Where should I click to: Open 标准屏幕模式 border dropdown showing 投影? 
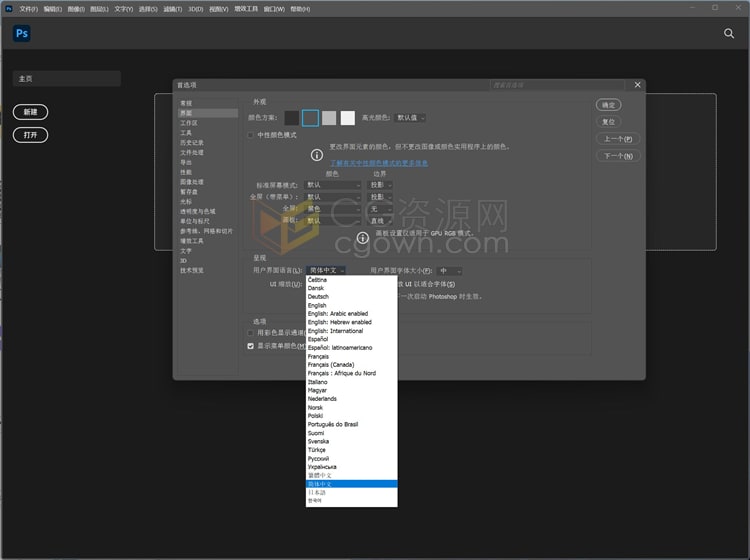(x=380, y=185)
